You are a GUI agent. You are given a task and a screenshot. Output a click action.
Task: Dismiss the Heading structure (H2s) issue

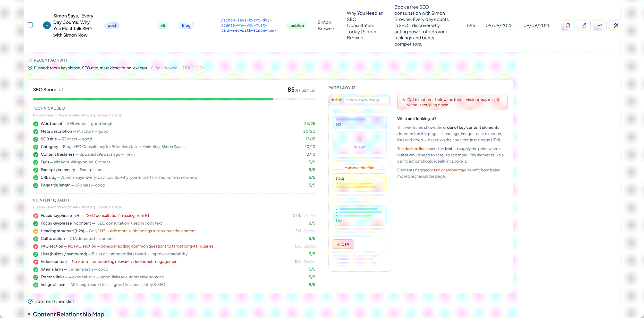309,231
